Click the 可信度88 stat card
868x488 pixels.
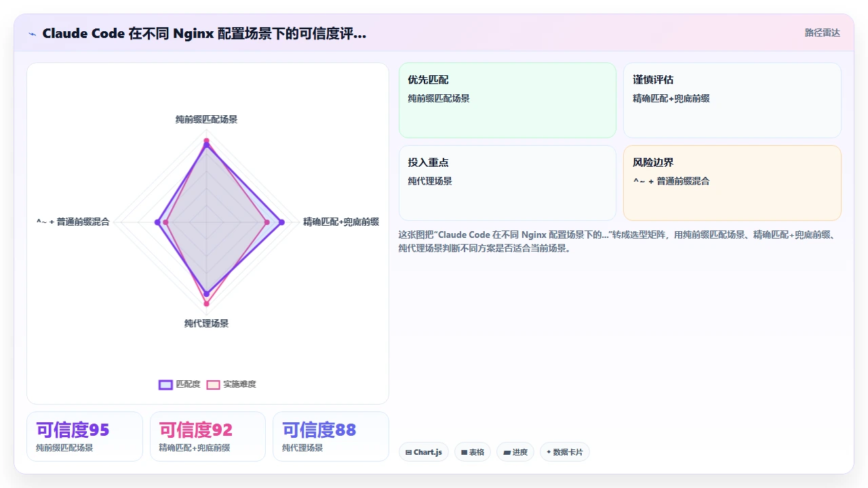331,436
